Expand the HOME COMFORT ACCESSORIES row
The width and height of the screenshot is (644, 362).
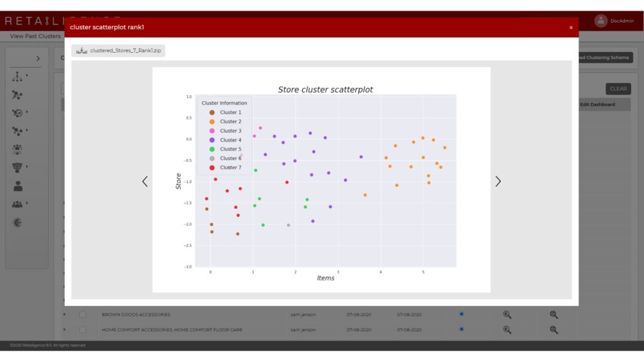pos(64,329)
